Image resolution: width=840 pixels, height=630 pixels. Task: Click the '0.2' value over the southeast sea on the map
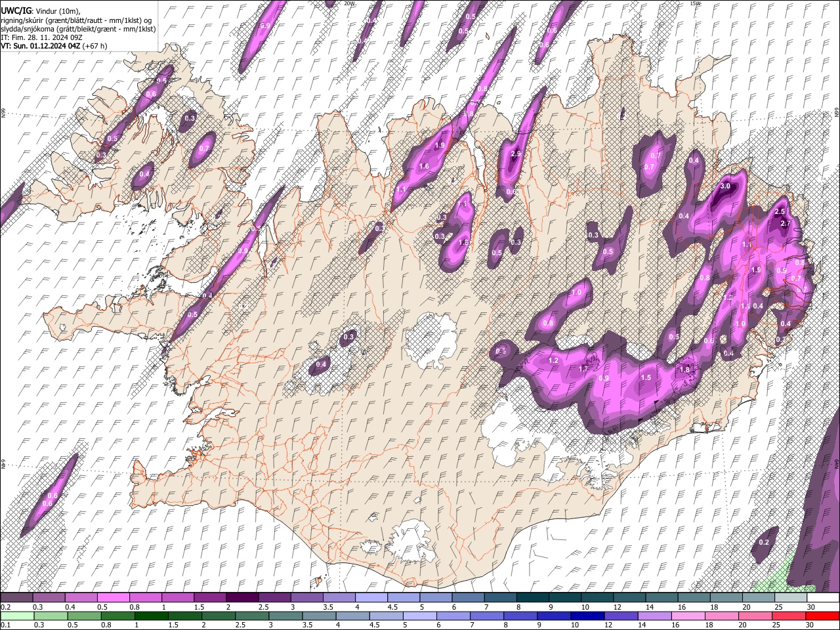coord(764,543)
